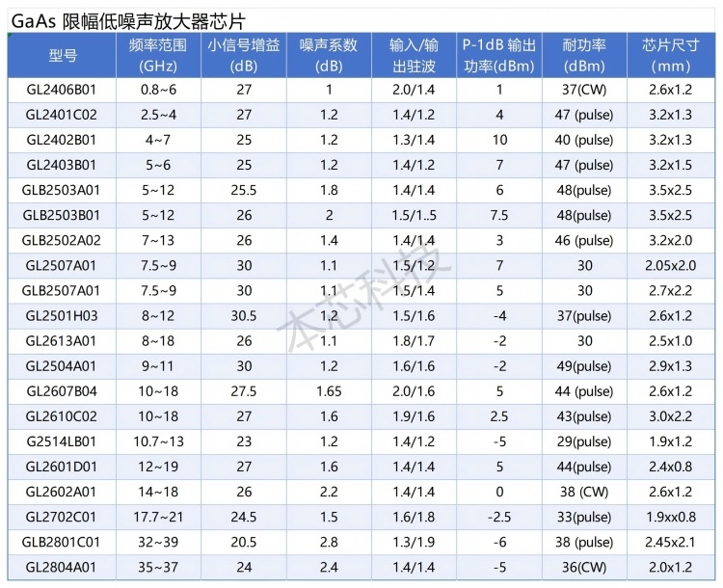Viewport: 723px width, 588px height.
Task: Click the 小信号增益 (dB) header cell
Action: coord(244,56)
